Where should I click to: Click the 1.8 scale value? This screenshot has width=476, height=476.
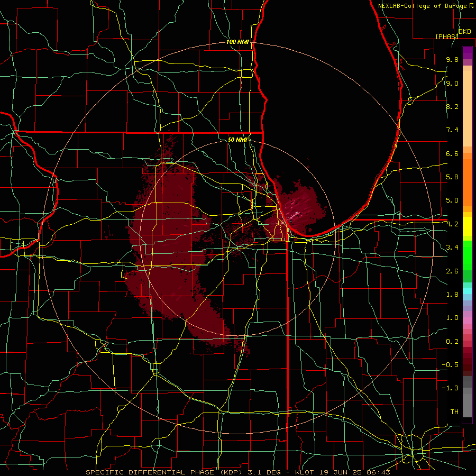click(452, 295)
